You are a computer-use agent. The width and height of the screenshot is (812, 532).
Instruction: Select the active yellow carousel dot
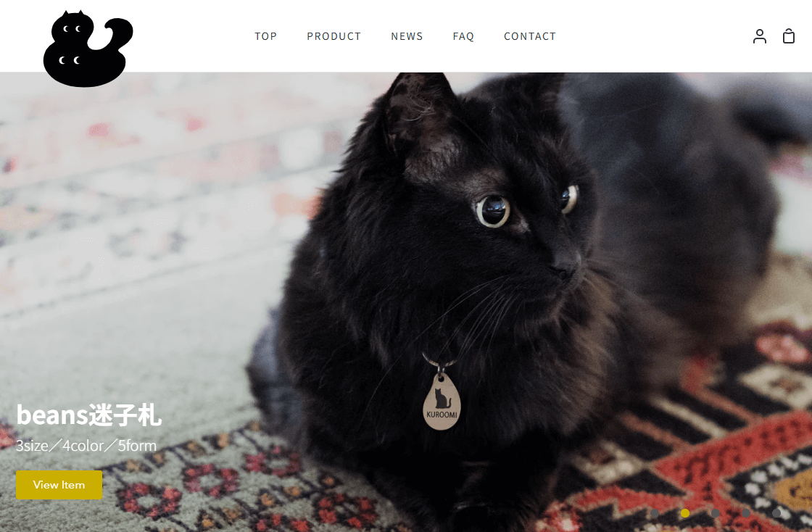(685, 513)
